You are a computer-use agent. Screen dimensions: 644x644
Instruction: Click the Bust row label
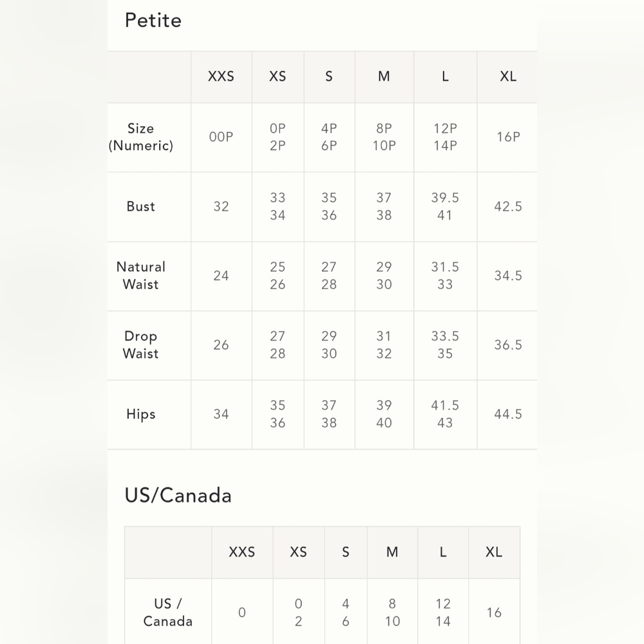point(141,207)
